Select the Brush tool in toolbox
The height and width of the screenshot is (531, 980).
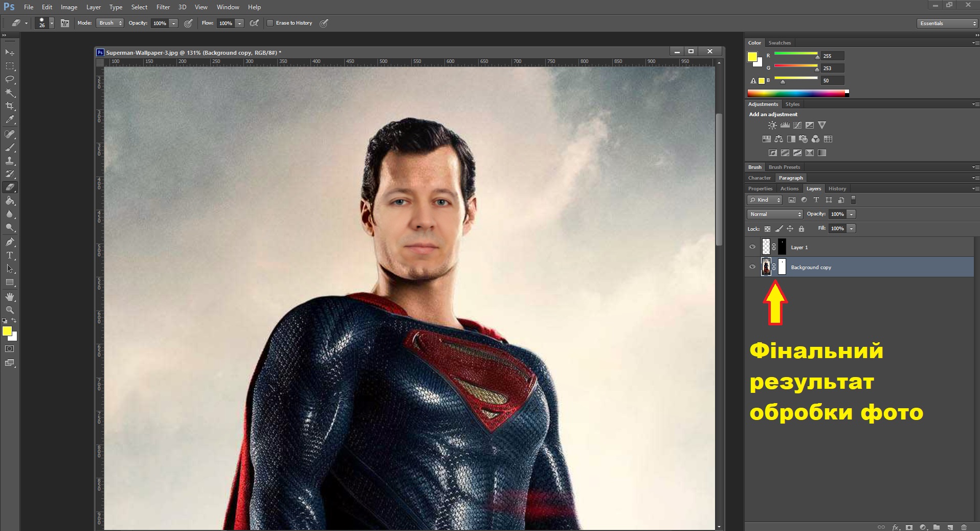10,147
